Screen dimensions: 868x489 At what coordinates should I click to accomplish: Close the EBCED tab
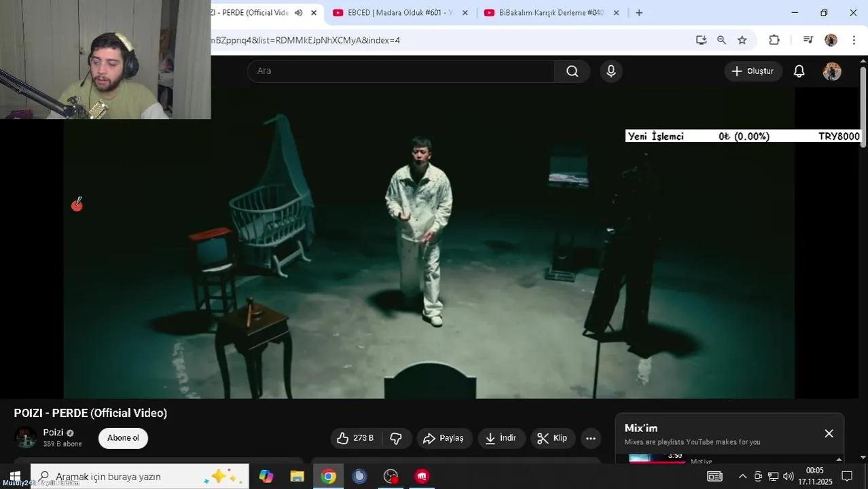point(465,13)
